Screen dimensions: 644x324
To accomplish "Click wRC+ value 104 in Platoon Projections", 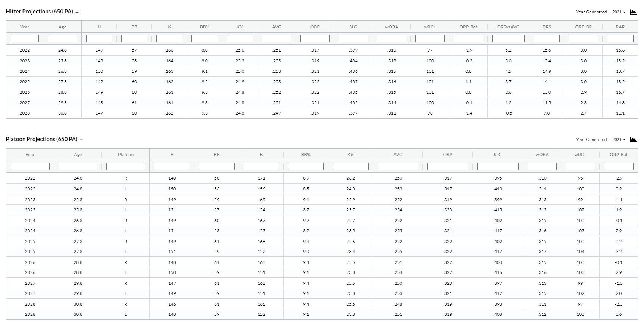I will (580, 252).
